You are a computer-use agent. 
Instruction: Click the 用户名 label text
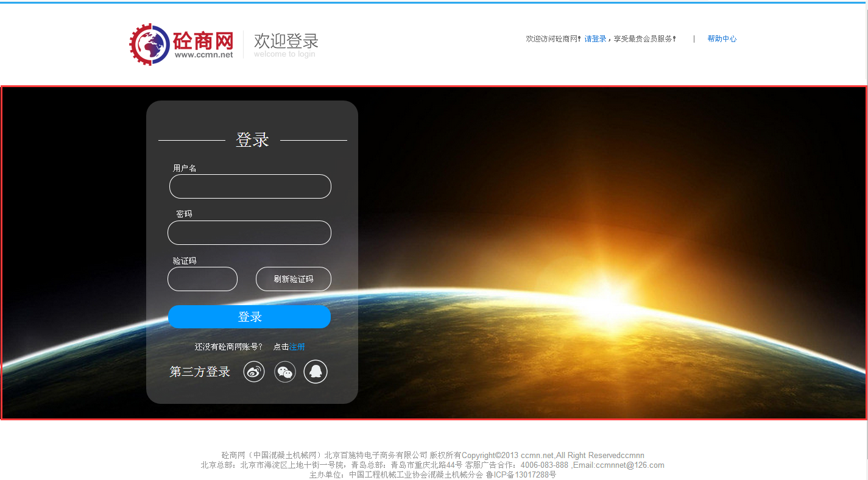click(x=185, y=168)
